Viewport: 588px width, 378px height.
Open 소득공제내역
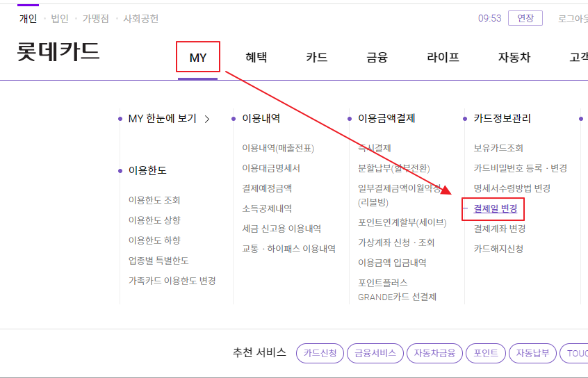pos(267,208)
